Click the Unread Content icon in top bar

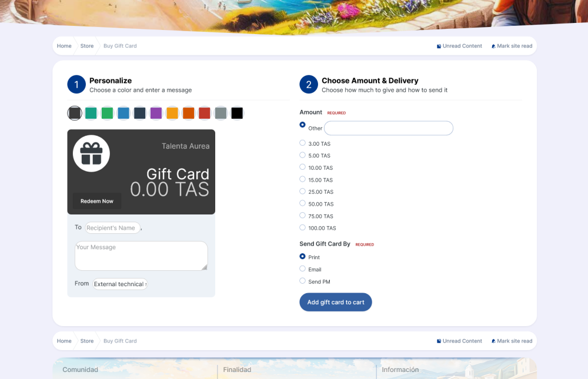439,46
